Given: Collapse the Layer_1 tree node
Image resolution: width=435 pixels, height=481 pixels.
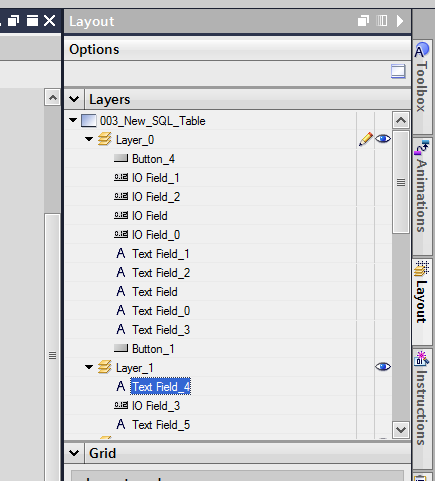Looking at the screenshot, I should [x=89, y=367].
